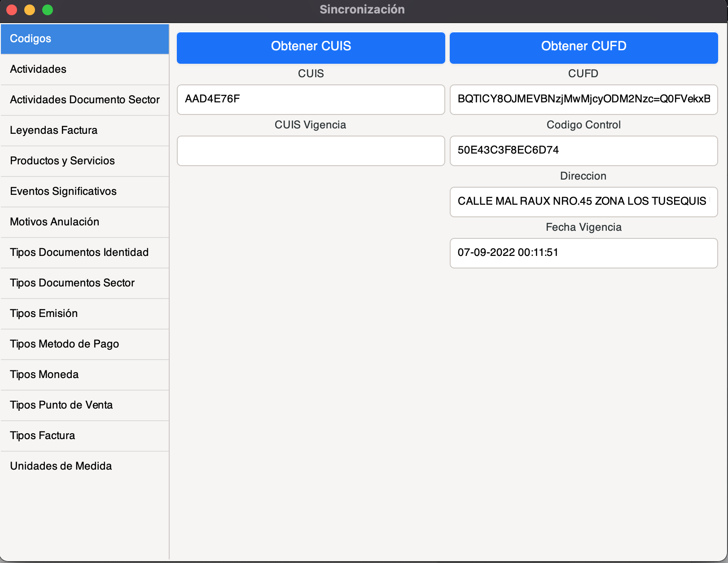Select Tipos Moneda item
Viewport: 728px width, 563px height.
(x=84, y=375)
